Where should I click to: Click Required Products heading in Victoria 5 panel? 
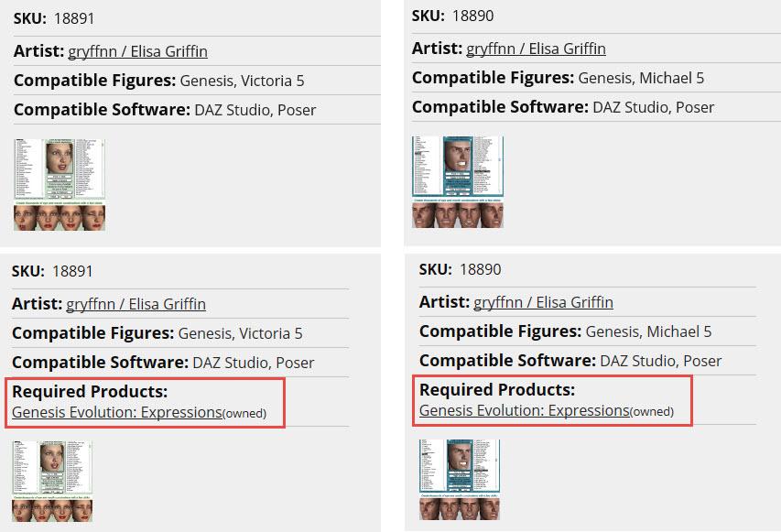coord(90,392)
